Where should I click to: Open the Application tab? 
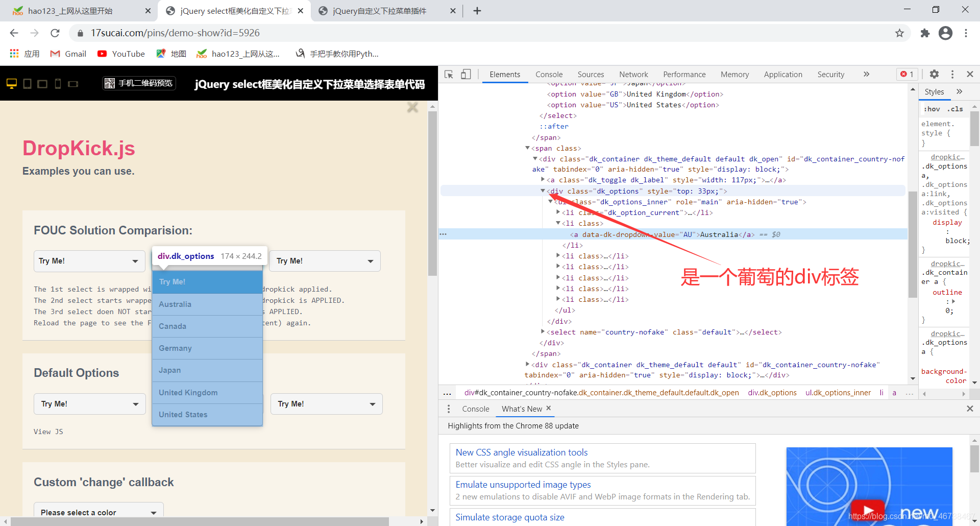point(783,75)
